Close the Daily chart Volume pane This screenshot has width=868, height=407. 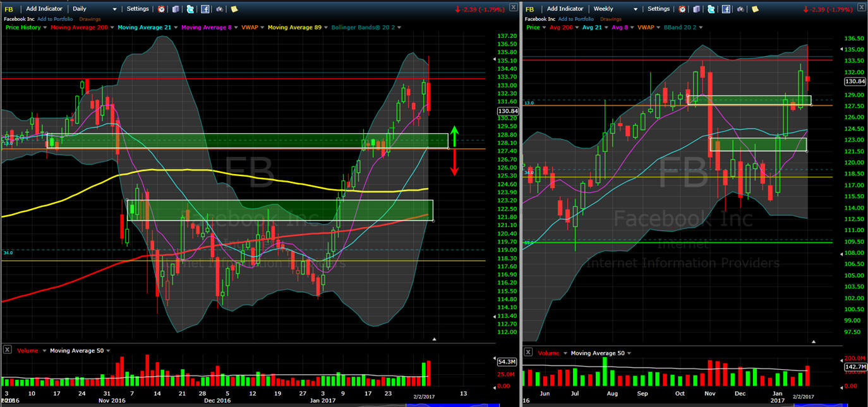point(8,350)
